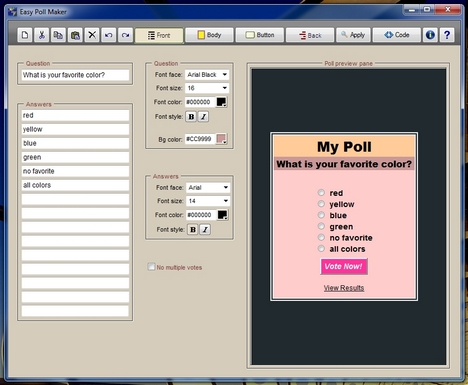Screen dimensions: 468x385
Task: Switch to the Front tab
Action: (x=159, y=35)
